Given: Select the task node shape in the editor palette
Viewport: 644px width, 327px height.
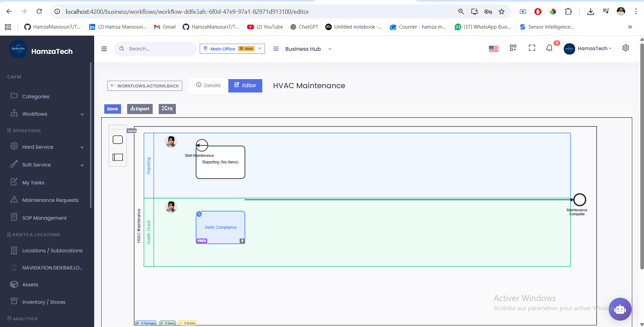Looking at the screenshot, I should [x=117, y=139].
